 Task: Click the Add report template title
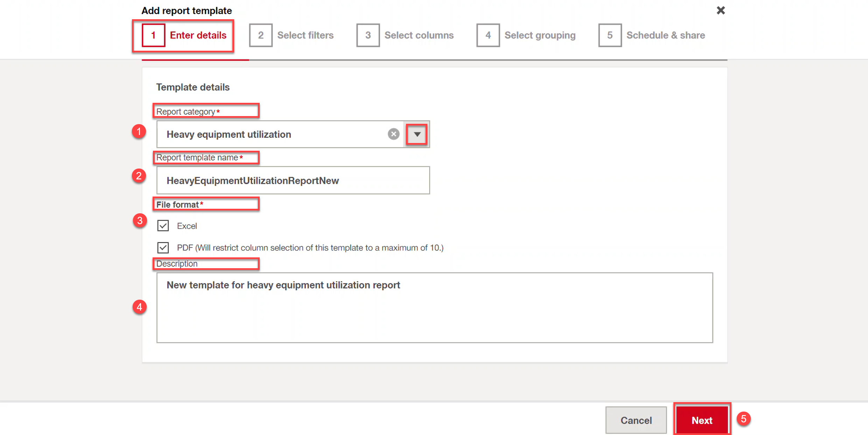point(187,10)
